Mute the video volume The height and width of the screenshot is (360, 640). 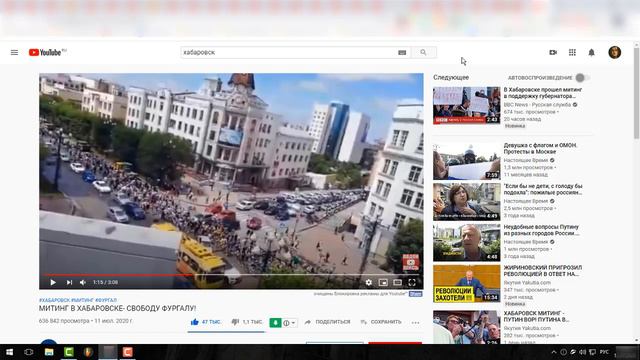pos(83,282)
